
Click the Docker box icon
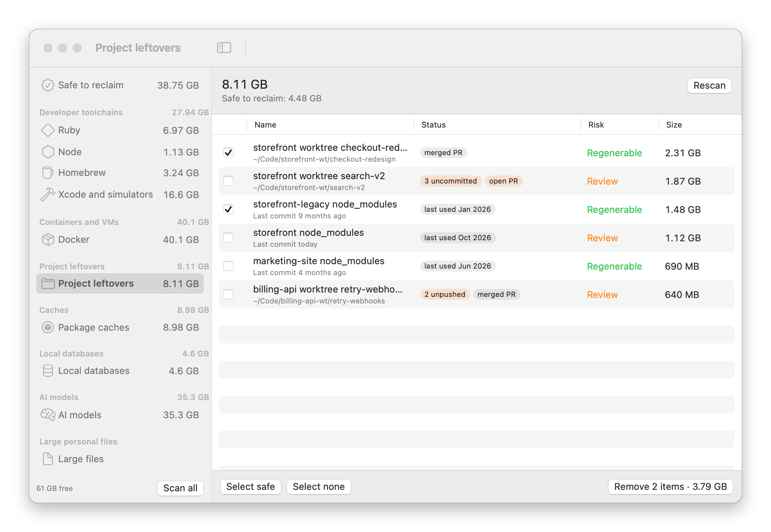pyautogui.click(x=48, y=239)
